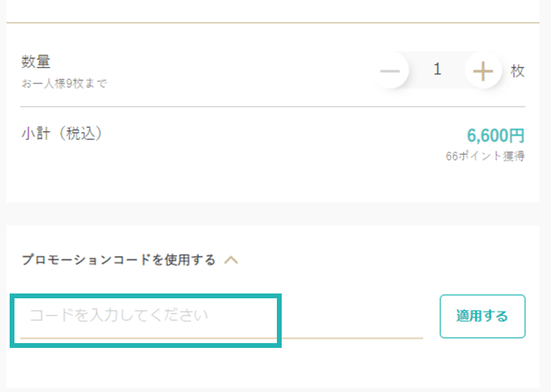Click the plus icon to increase quantity
This screenshot has height=392, width=551.
click(484, 70)
